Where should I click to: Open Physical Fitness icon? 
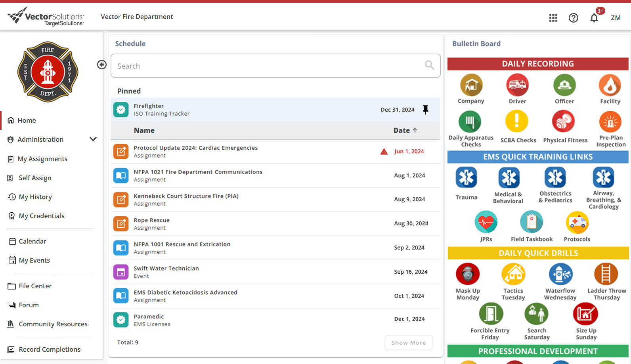[x=564, y=121]
